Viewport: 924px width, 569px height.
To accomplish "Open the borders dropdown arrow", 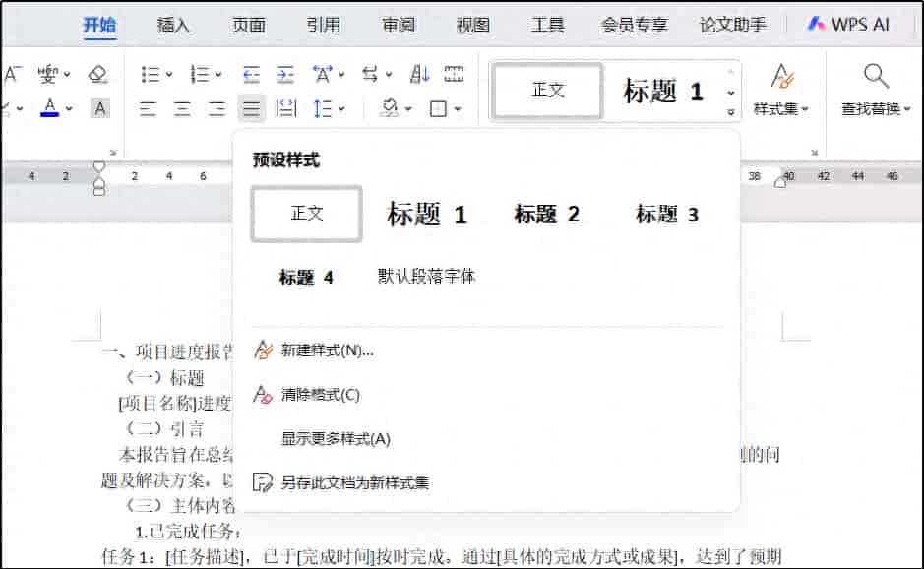I will [x=458, y=109].
